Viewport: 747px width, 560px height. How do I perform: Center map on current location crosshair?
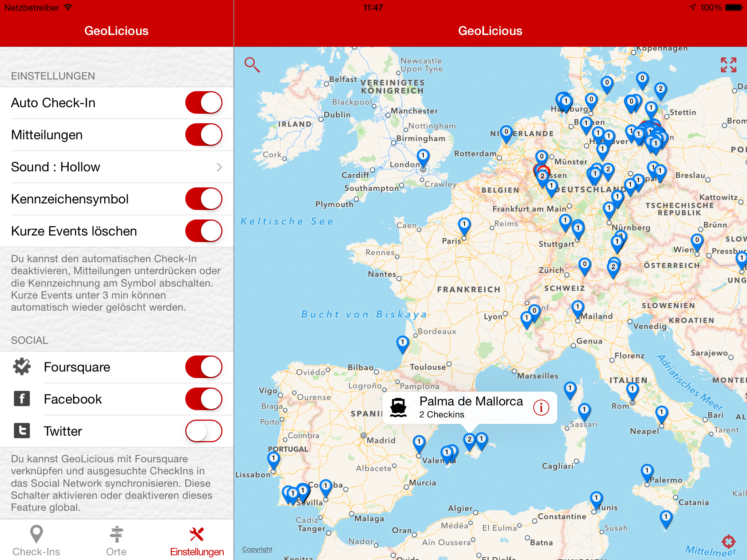pyautogui.click(x=728, y=542)
